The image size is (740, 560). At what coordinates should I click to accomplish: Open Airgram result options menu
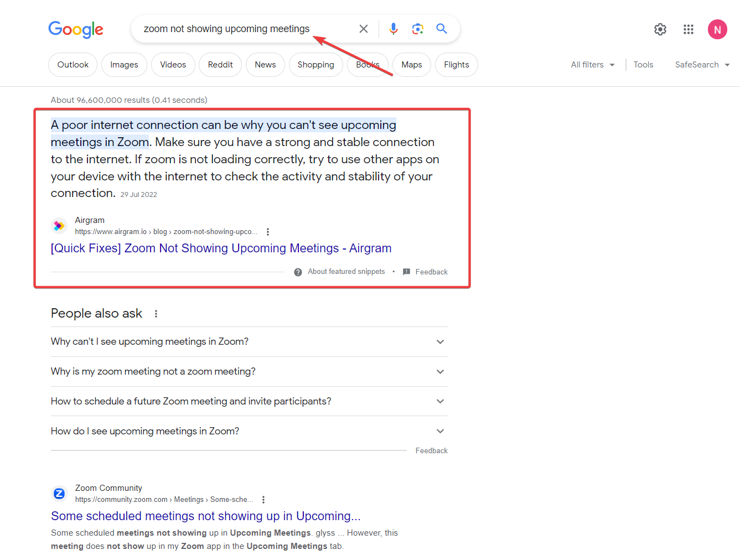(268, 232)
